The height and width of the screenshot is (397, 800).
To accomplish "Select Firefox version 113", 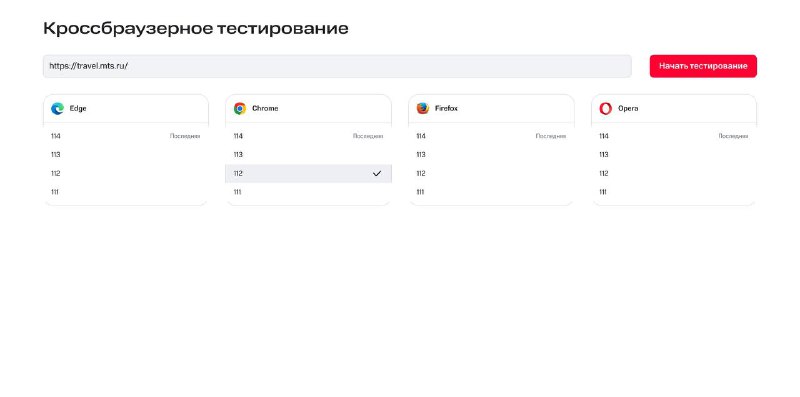I will click(x=491, y=155).
